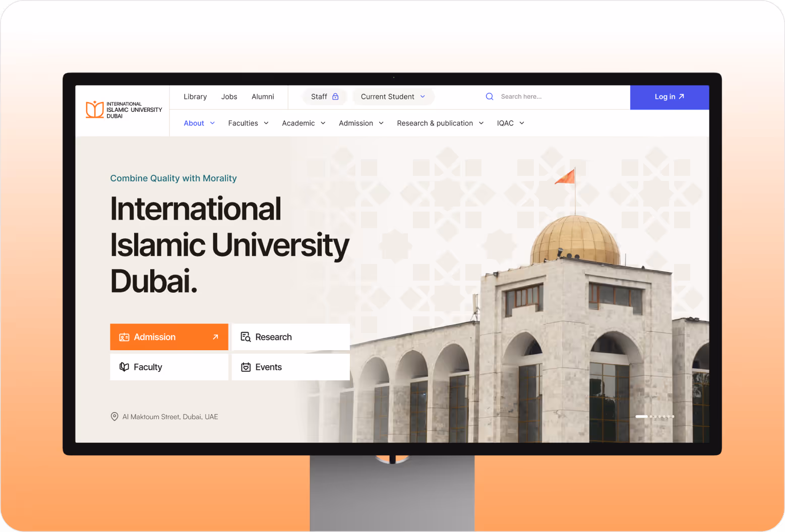Viewport: 785px width, 532px height.
Task: Expand the Academic menu chevron
Action: 323,123
